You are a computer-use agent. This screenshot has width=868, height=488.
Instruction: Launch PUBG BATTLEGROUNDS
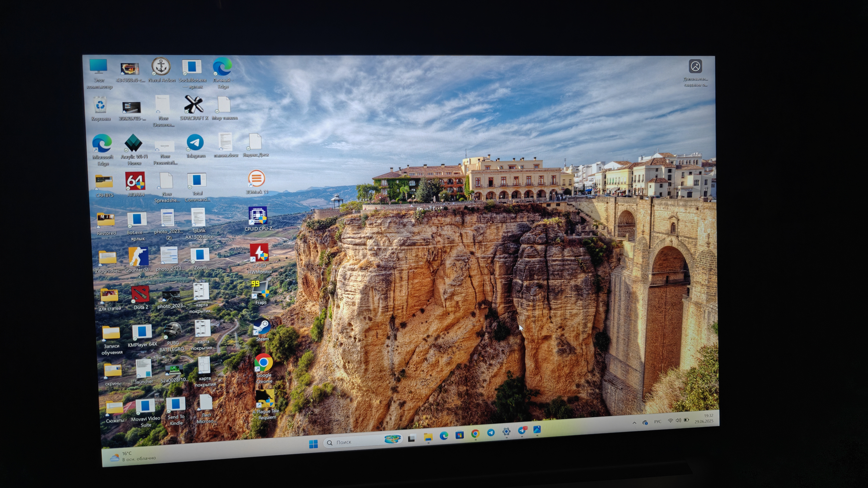(x=173, y=337)
